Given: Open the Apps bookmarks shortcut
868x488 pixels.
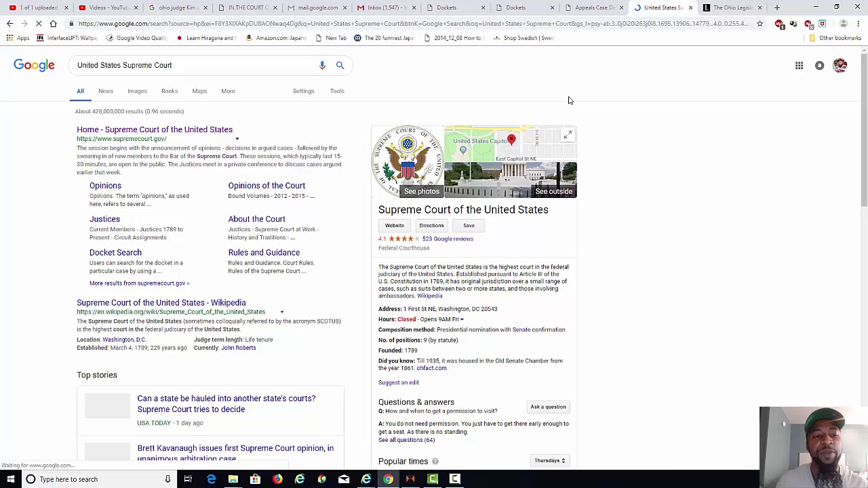Looking at the screenshot, I should [x=18, y=38].
